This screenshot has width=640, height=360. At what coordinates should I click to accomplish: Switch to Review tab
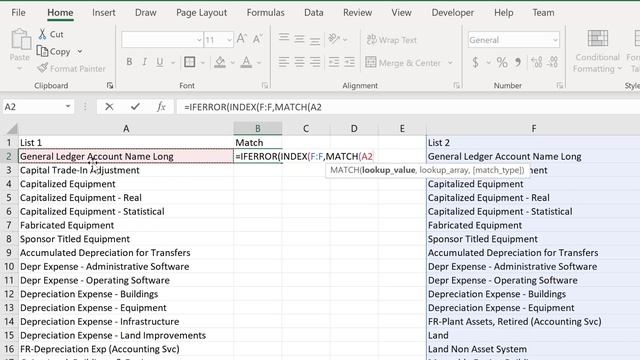358,13
